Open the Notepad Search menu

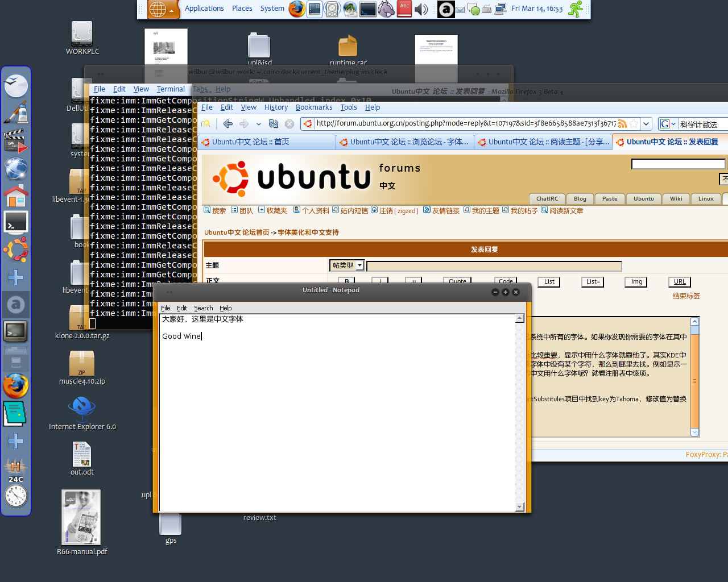[x=203, y=308]
